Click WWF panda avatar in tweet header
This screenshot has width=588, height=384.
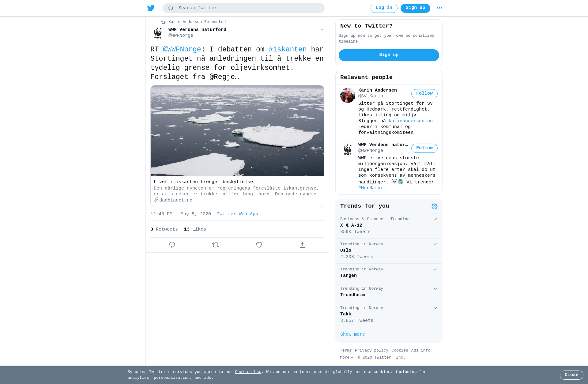(158, 33)
